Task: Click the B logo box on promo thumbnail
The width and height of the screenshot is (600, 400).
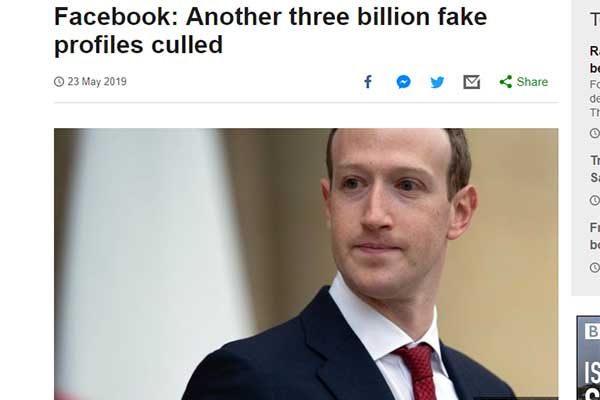Action: click(x=592, y=331)
